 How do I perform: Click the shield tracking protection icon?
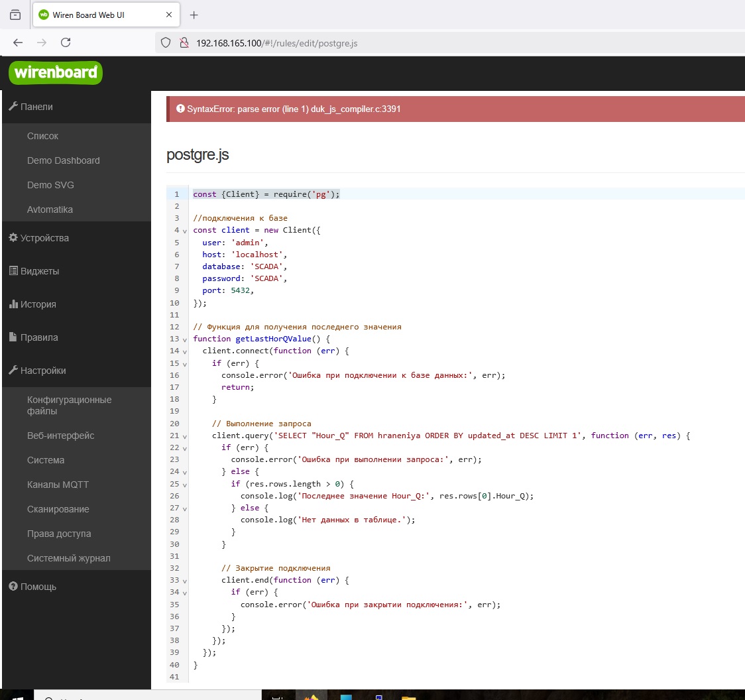coord(165,43)
